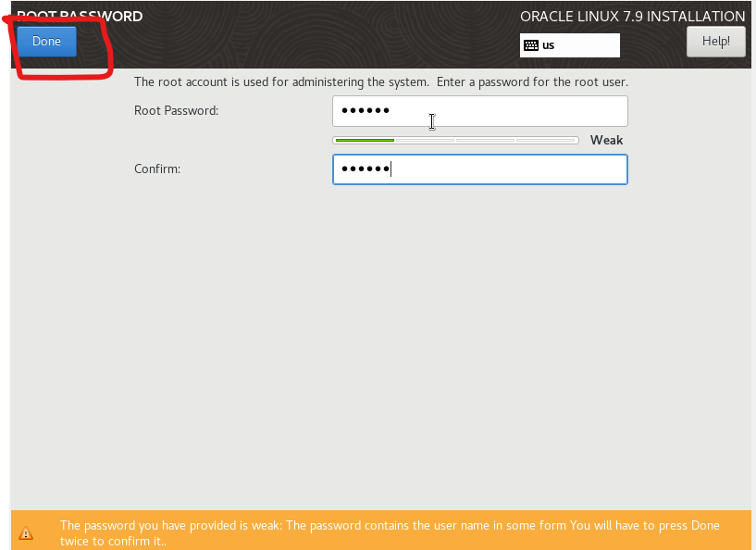
Task: Click the Weak strength label
Action: click(x=606, y=141)
